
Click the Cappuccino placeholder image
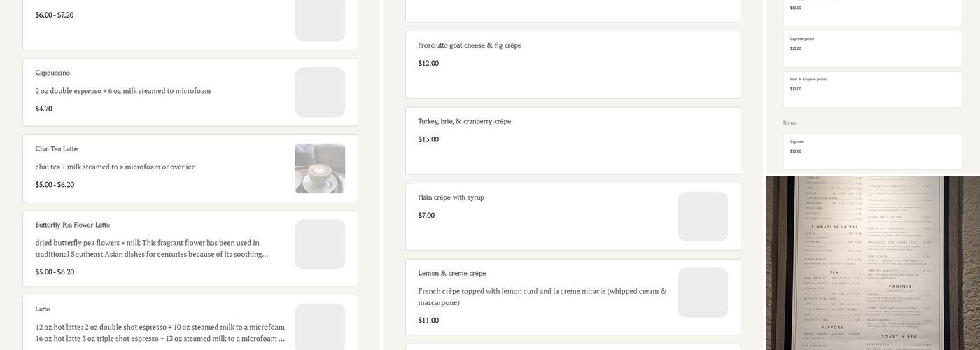click(320, 92)
